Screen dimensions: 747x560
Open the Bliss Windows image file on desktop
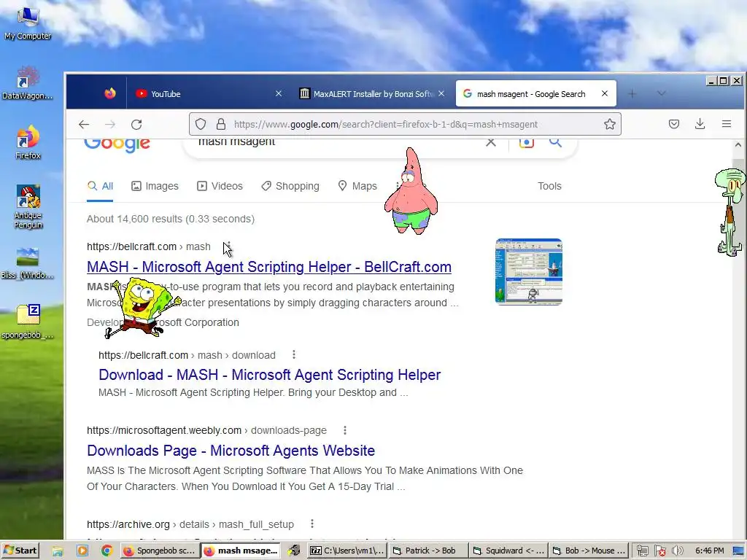coord(27,262)
